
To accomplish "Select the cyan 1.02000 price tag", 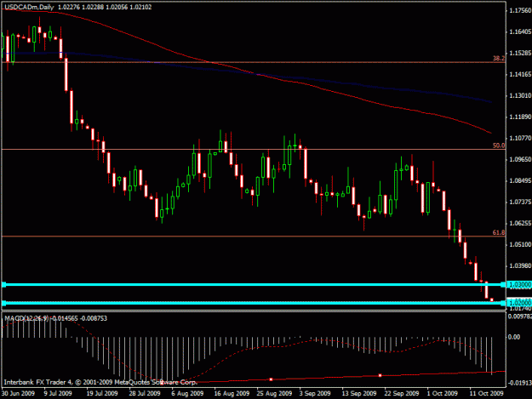I will [520, 303].
